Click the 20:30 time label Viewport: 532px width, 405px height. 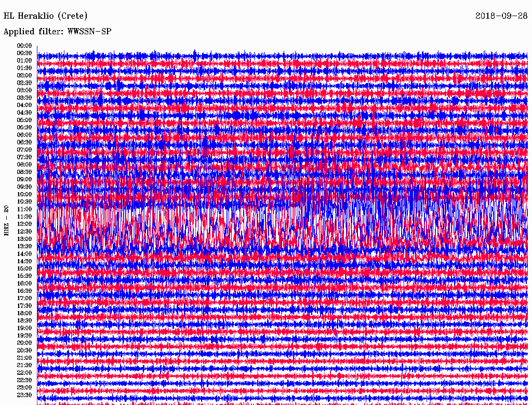click(x=24, y=350)
